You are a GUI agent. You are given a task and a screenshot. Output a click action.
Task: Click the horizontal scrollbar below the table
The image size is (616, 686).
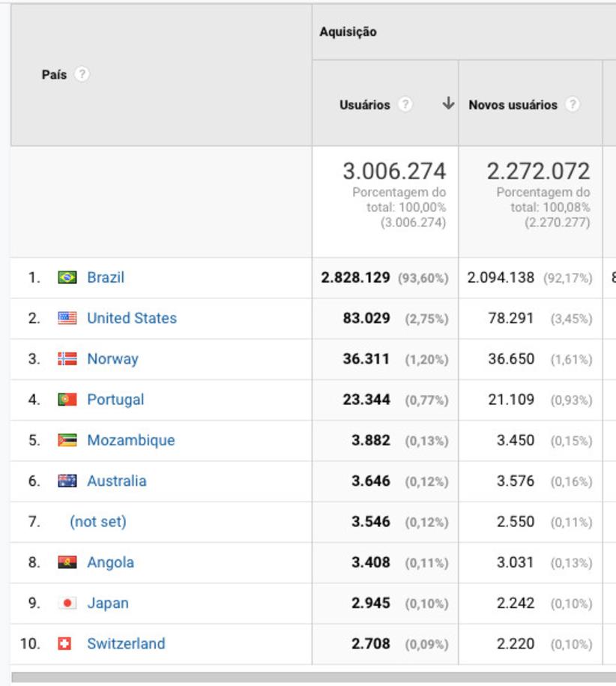click(313, 678)
